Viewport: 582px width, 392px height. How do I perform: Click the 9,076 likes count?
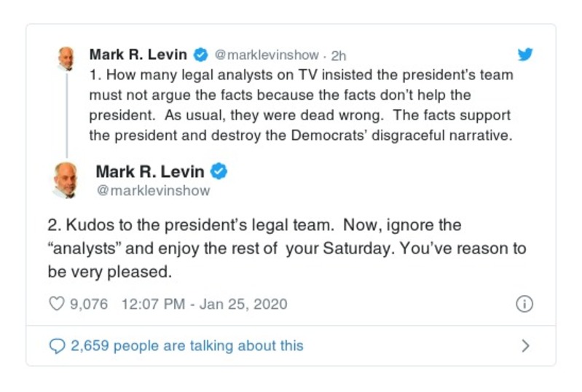[88, 305]
